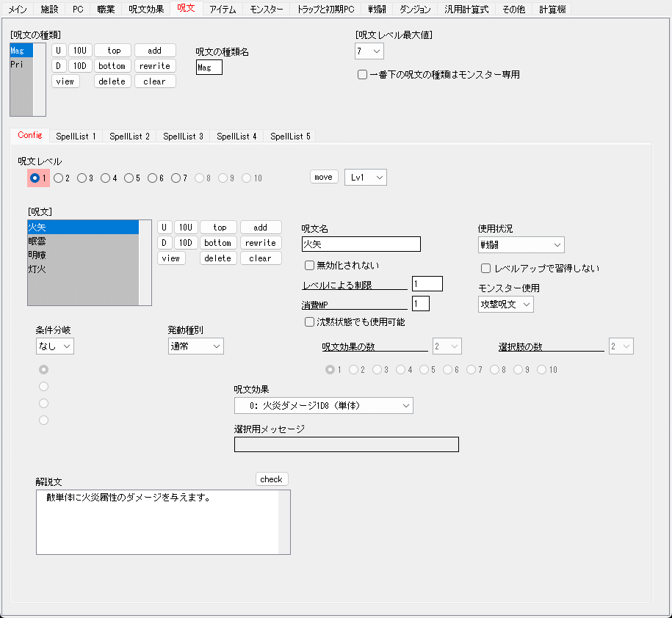Click add button for spell type
The height and width of the screenshot is (618, 672).
(155, 51)
